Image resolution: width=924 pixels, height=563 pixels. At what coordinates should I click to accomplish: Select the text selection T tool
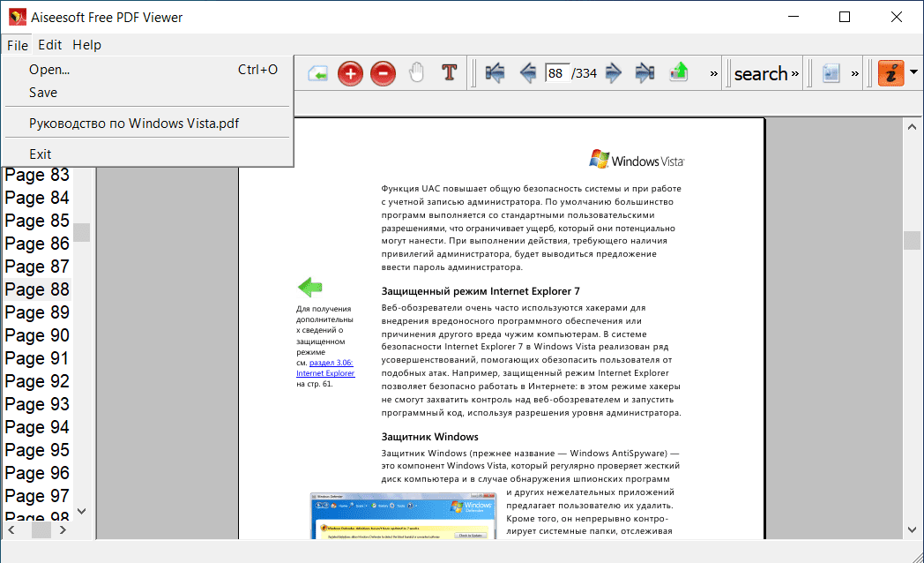pos(450,73)
